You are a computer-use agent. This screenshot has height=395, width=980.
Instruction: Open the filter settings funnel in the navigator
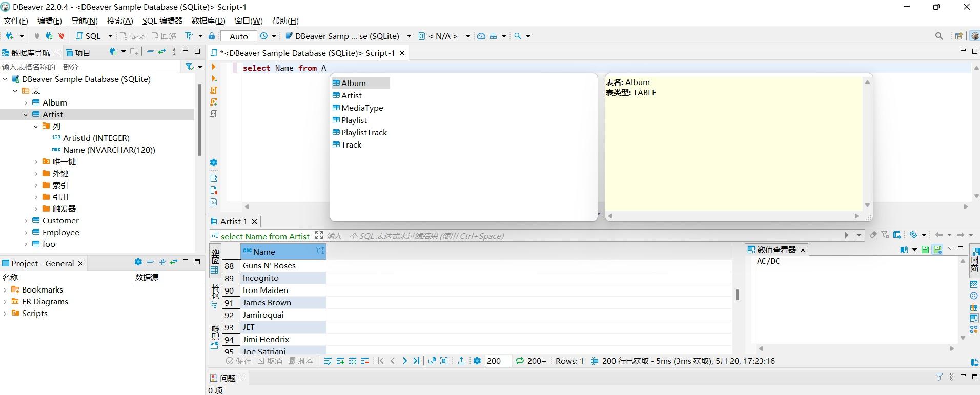pos(189,67)
